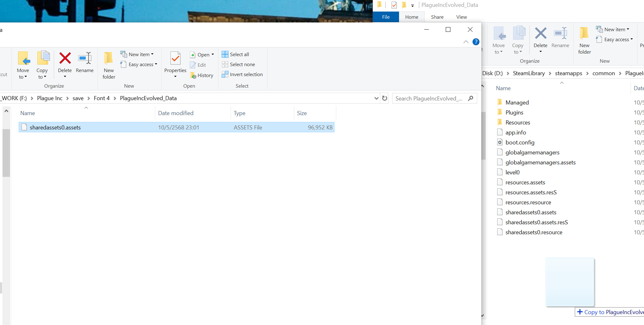
Task: Click Select all in the Select group
Action: pyautogui.click(x=235, y=54)
